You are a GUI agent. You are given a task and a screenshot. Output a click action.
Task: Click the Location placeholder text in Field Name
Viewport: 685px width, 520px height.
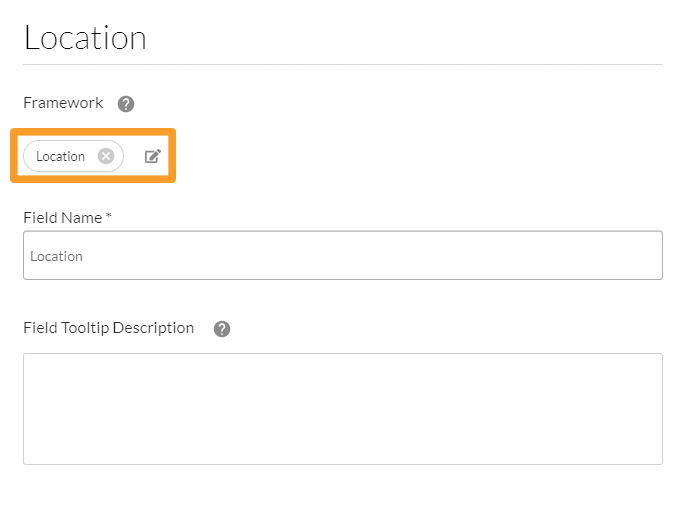click(x=56, y=256)
